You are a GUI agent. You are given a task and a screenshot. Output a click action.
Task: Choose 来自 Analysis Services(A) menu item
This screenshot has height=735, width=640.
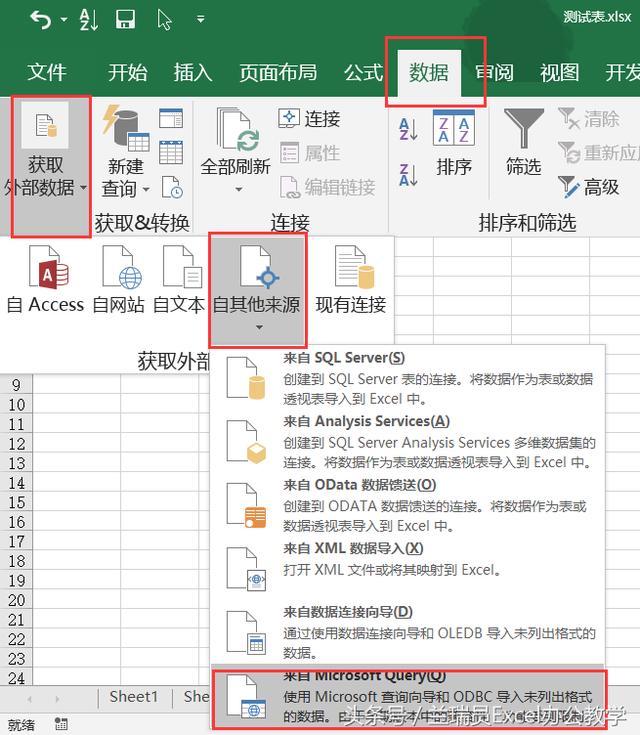pyautogui.click(x=408, y=442)
